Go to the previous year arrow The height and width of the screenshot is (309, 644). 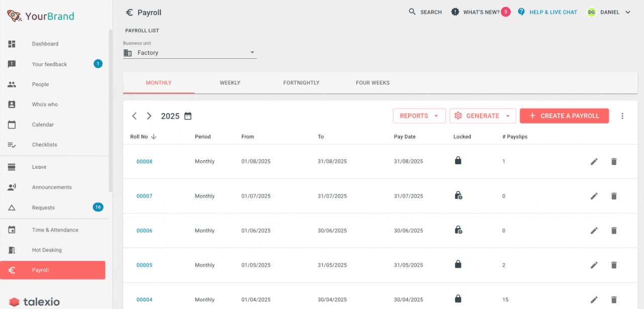coord(134,116)
